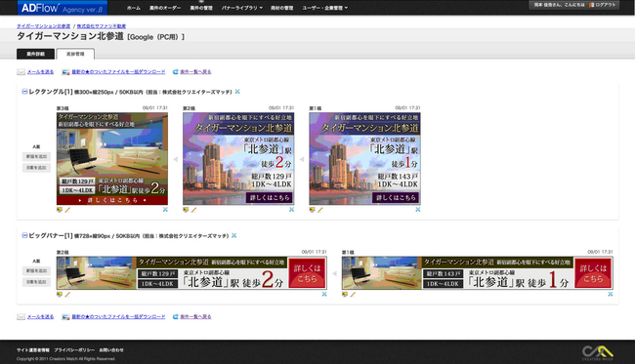
Task: Open the ユーザー・企業管理 dropdown menu
Action: (324, 8)
